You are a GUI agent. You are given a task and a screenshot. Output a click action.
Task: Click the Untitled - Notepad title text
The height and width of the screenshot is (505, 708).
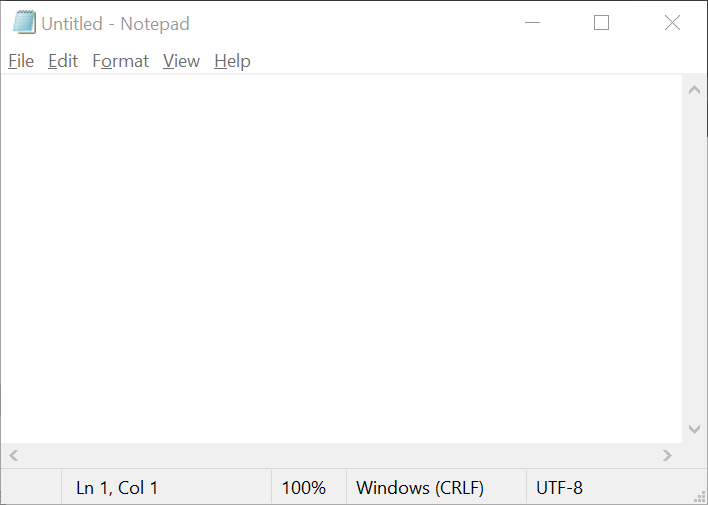(x=115, y=24)
